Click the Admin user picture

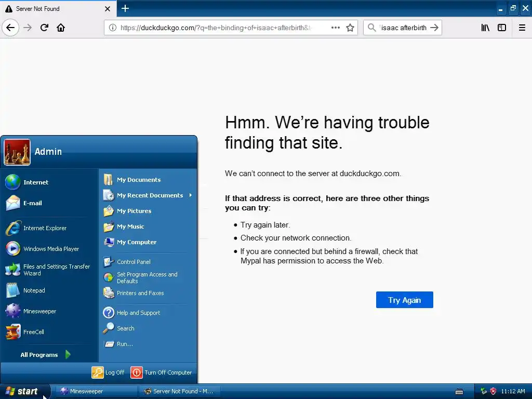coord(17,152)
